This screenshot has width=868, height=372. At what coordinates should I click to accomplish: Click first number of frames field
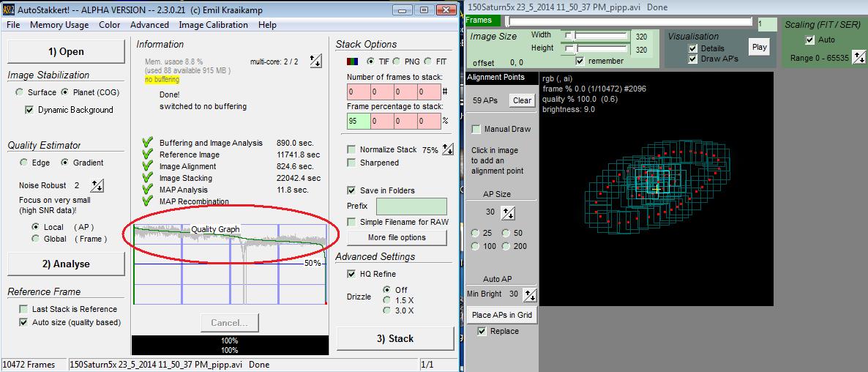coord(359,92)
